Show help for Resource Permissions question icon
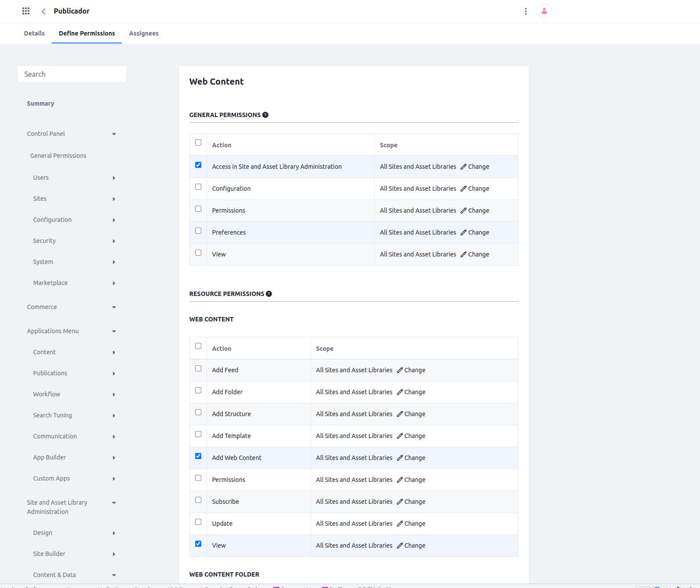Screen dimensions: 700x588 pyautogui.click(x=269, y=294)
